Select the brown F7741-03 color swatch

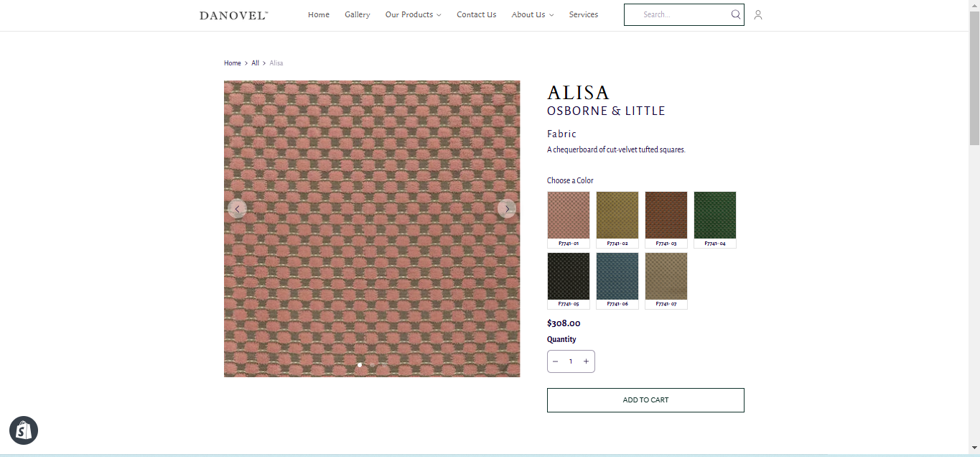pos(666,219)
